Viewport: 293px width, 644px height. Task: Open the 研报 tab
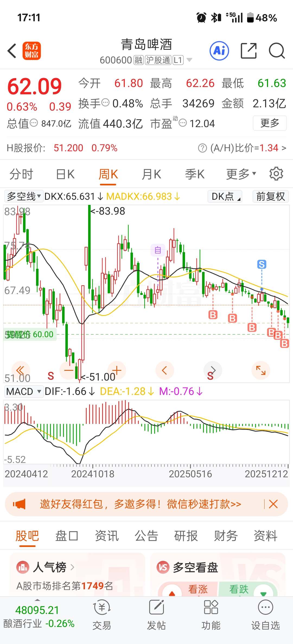(x=186, y=536)
